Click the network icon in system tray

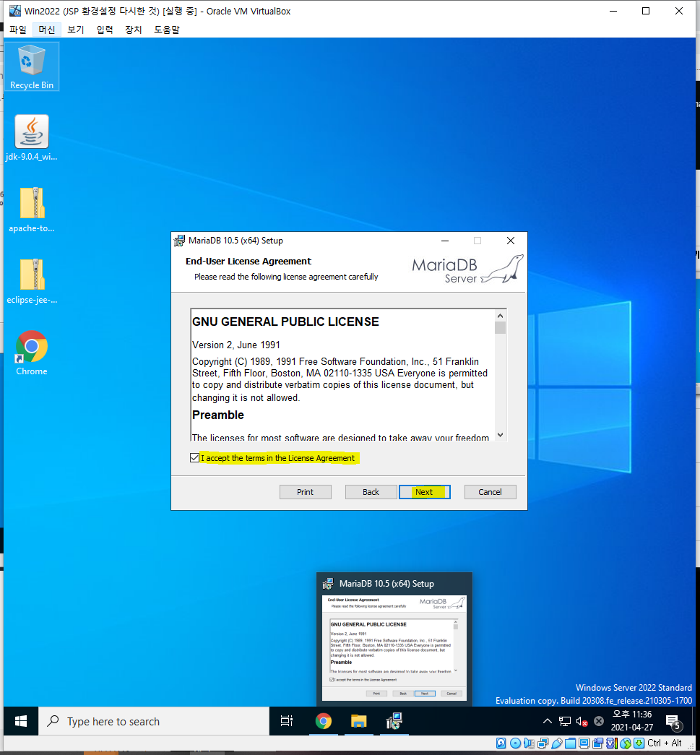point(565,721)
